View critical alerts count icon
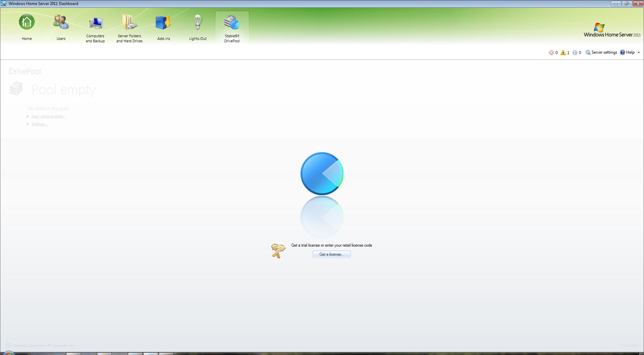Screen dimensions: 644x355 coord(551,53)
